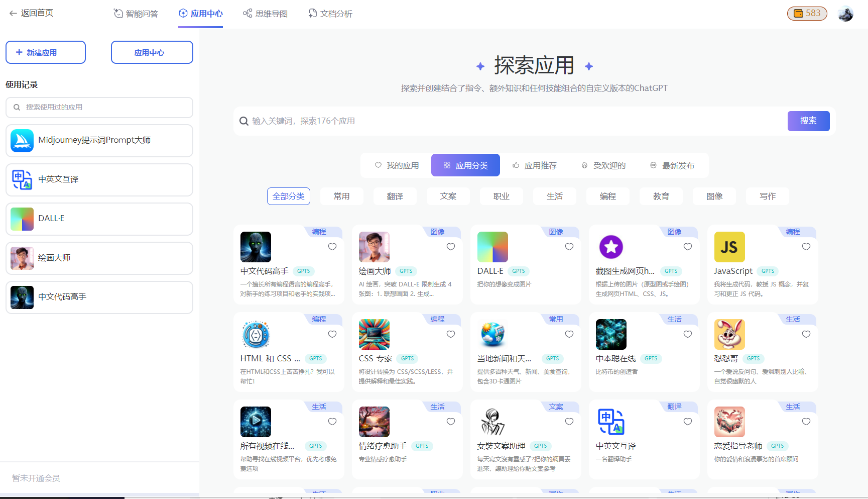Open the 截图生成网页 star icon
Viewport: 868px width, 499px height.
(611, 247)
